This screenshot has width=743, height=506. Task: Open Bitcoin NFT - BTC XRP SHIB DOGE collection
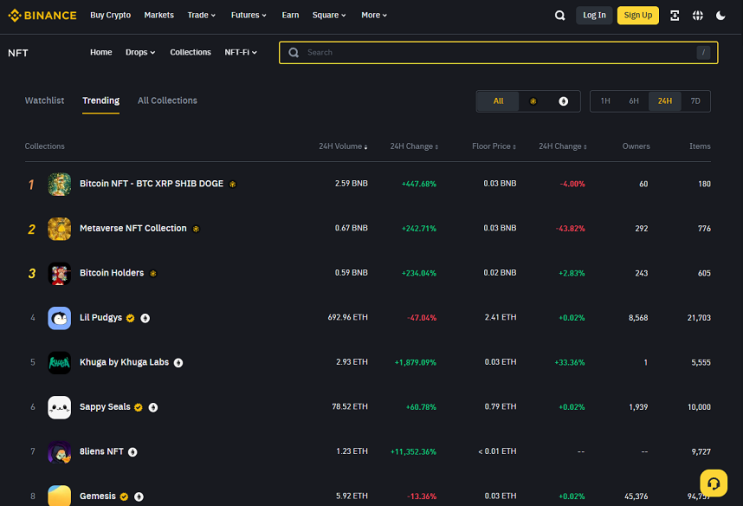[151, 184]
